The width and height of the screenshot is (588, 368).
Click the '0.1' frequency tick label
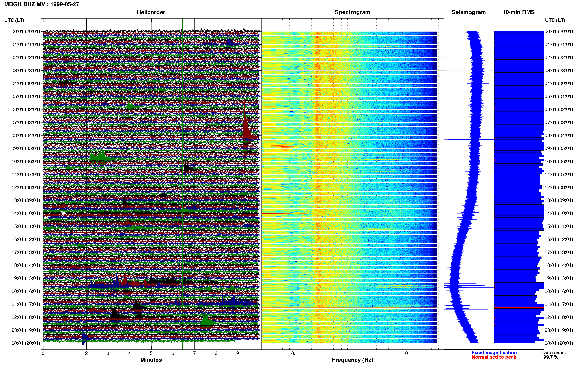(295, 353)
